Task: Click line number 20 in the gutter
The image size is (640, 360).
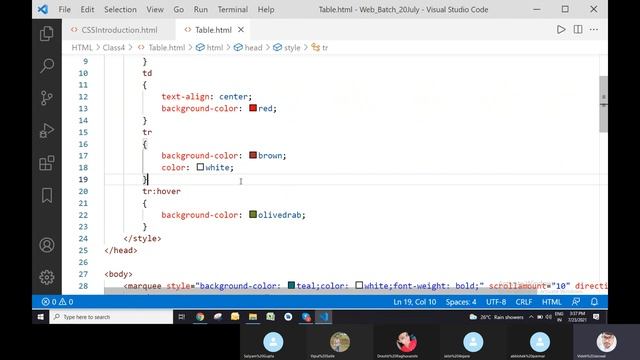Action: (83, 191)
